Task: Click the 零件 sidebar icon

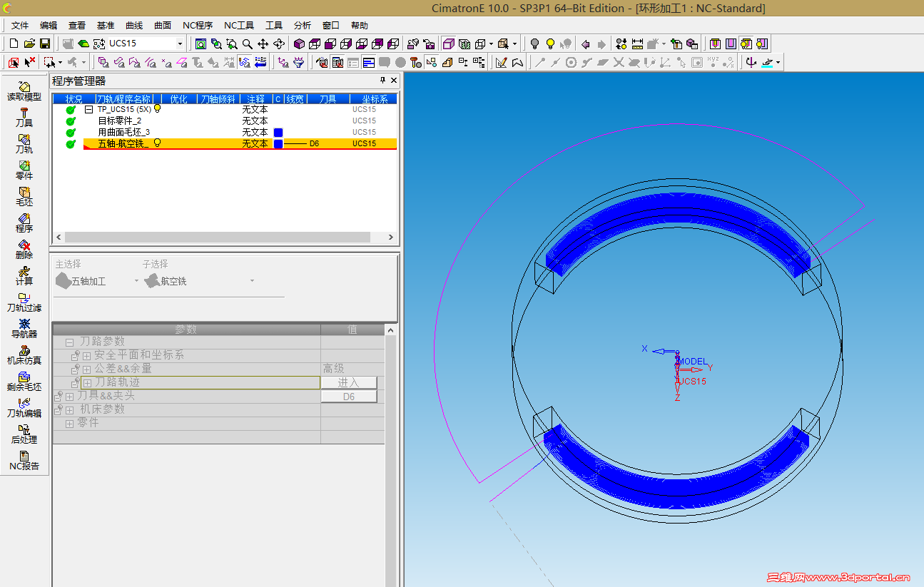Action: click(24, 170)
